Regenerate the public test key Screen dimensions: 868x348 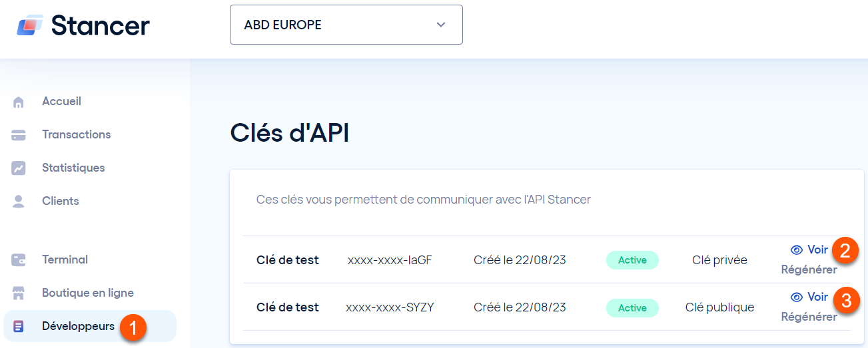point(809,317)
